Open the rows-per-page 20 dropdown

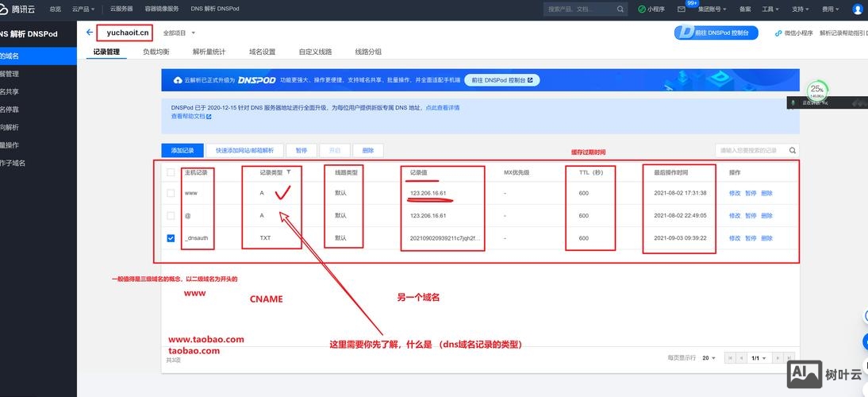(x=709, y=358)
